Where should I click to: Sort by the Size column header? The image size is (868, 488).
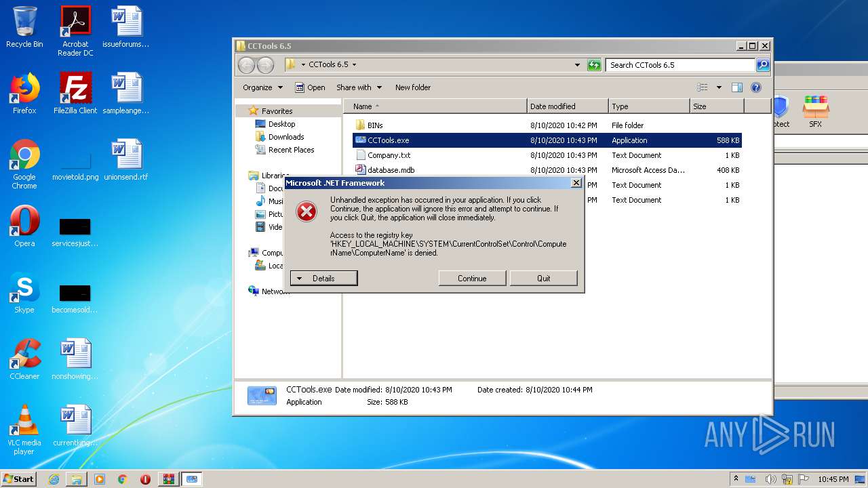pos(717,106)
